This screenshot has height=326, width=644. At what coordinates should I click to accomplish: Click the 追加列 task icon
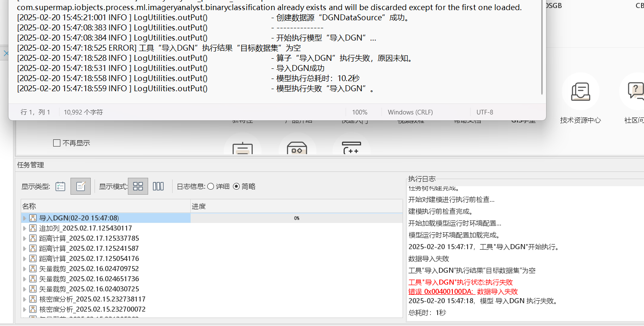pyautogui.click(x=33, y=228)
